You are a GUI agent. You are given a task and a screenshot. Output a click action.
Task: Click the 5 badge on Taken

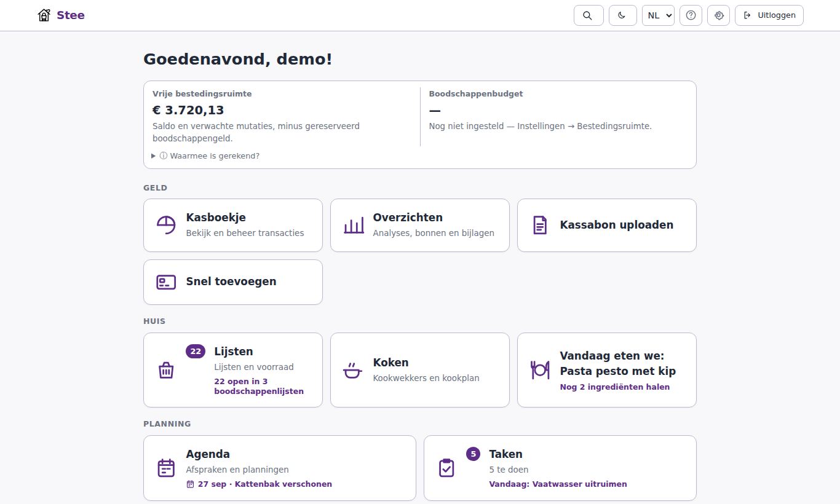click(x=473, y=454)
